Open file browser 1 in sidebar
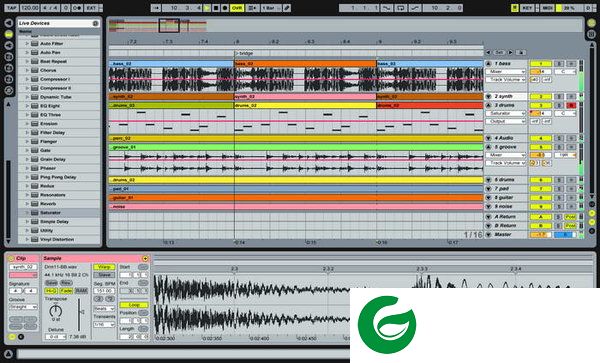600x363 pixels. 8,57
